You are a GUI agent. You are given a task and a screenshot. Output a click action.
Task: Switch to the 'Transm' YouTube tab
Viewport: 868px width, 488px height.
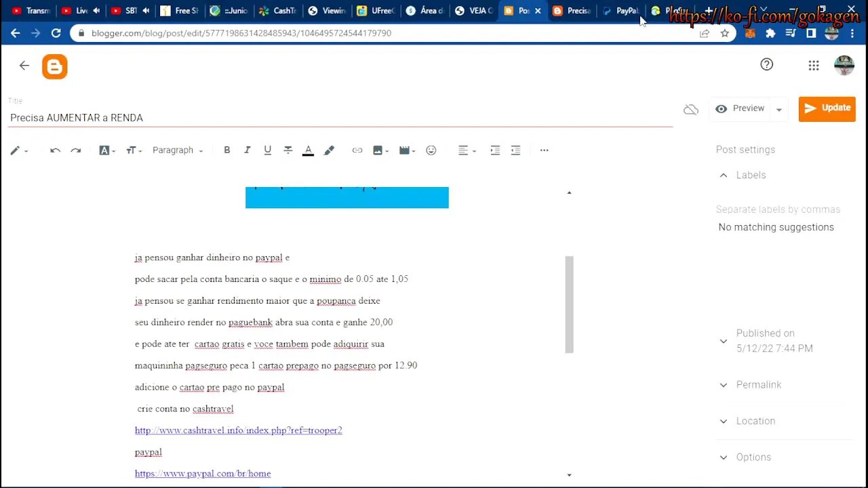tap(31, 11)
